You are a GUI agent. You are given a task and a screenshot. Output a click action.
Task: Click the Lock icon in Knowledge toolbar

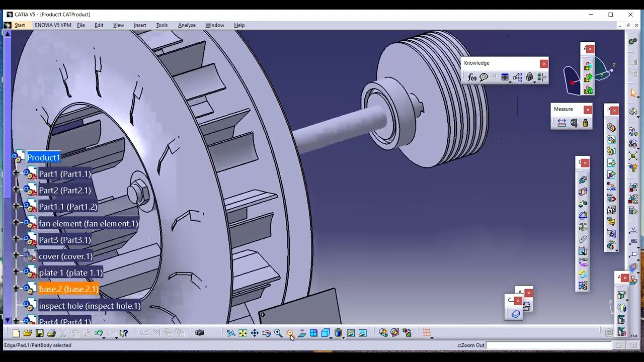(x=529, y=77)
